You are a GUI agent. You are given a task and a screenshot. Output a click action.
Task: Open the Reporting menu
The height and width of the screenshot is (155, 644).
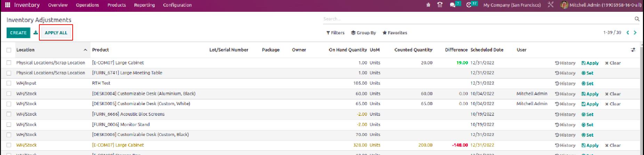(x=144, y=5)
